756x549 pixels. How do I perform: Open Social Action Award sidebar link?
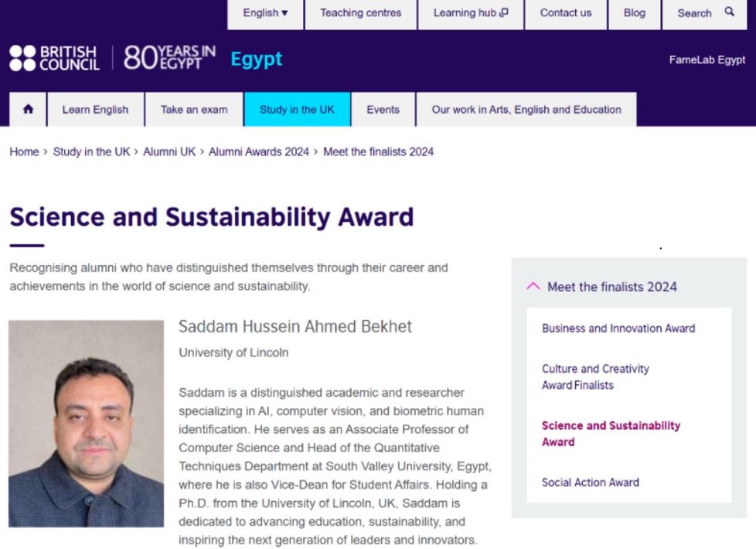pyautogui.click(x=590, y=482)
